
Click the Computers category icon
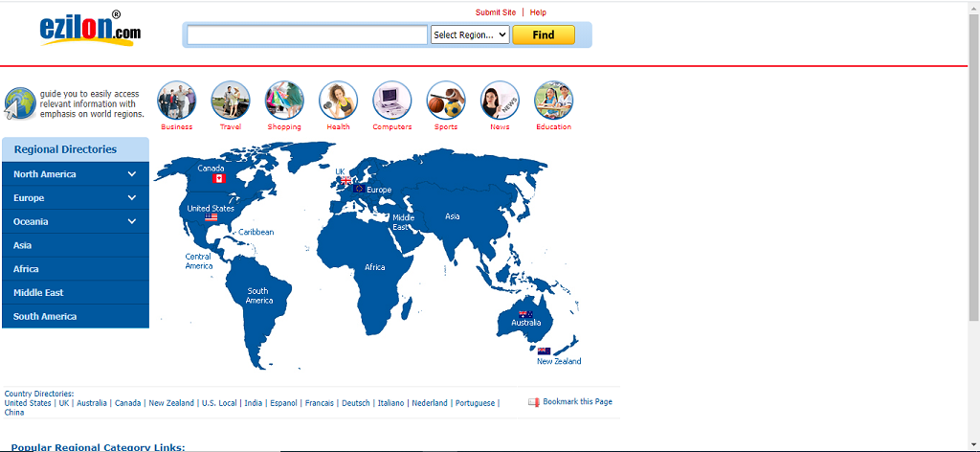(392, 101)
